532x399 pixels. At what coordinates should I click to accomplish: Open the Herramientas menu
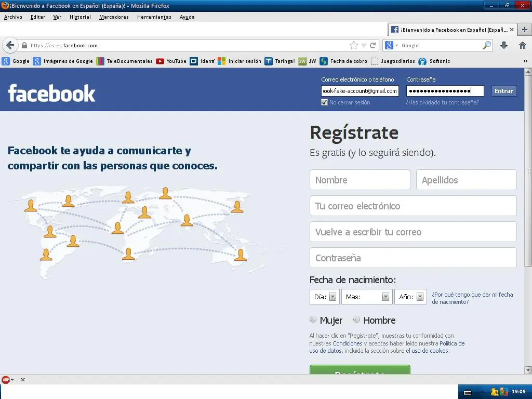[154, 17]
